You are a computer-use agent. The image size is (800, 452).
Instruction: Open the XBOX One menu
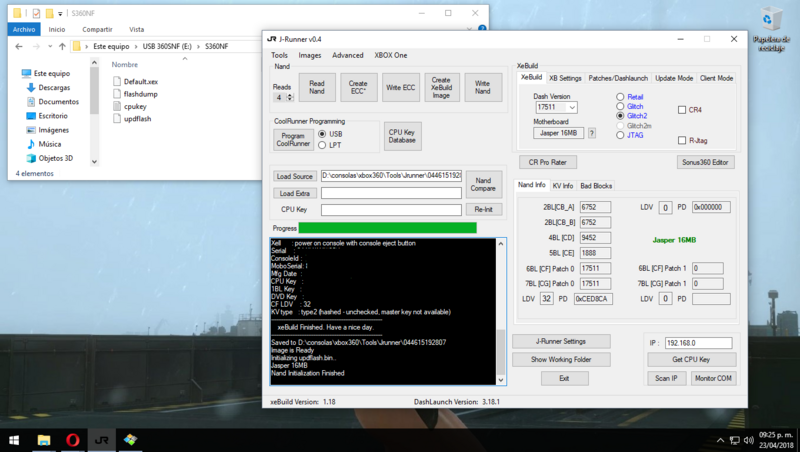[x=391, y=55]
